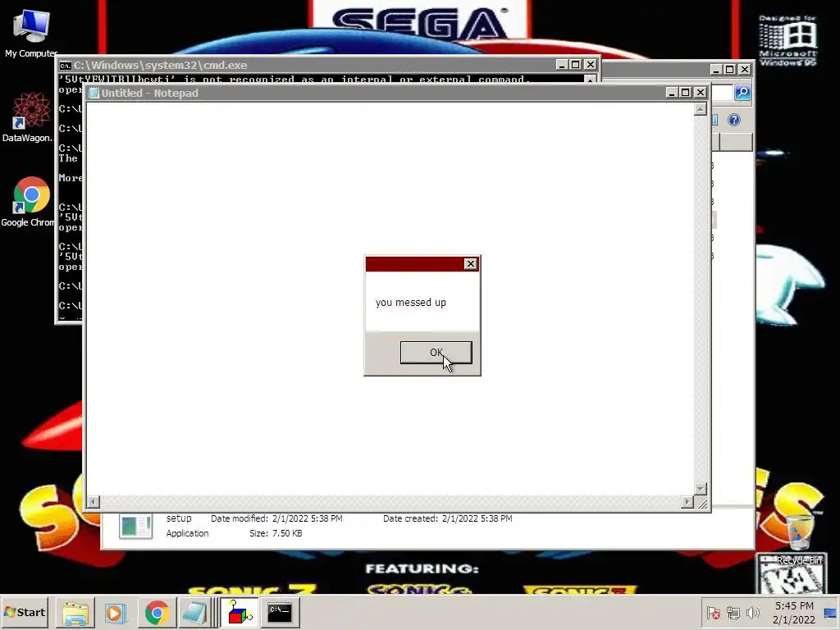Close the 'you messed up' message box
The image size is (840, 630).
(470, 263)
